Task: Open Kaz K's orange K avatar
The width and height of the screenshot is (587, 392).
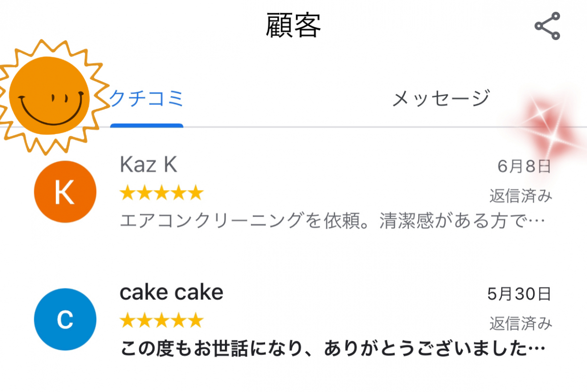Action: [x=65, y=192]
